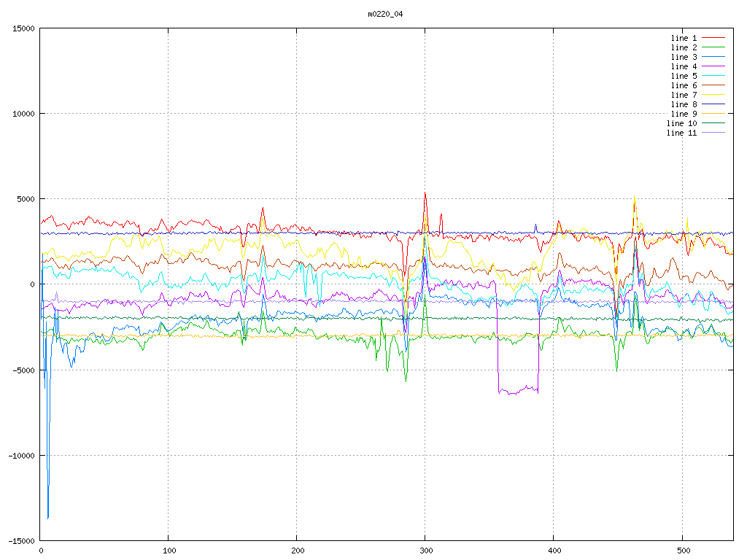Select the line 8 legend label
This screenshot has height=560, width=747.
pyautogui.click(x=684, y=104)
